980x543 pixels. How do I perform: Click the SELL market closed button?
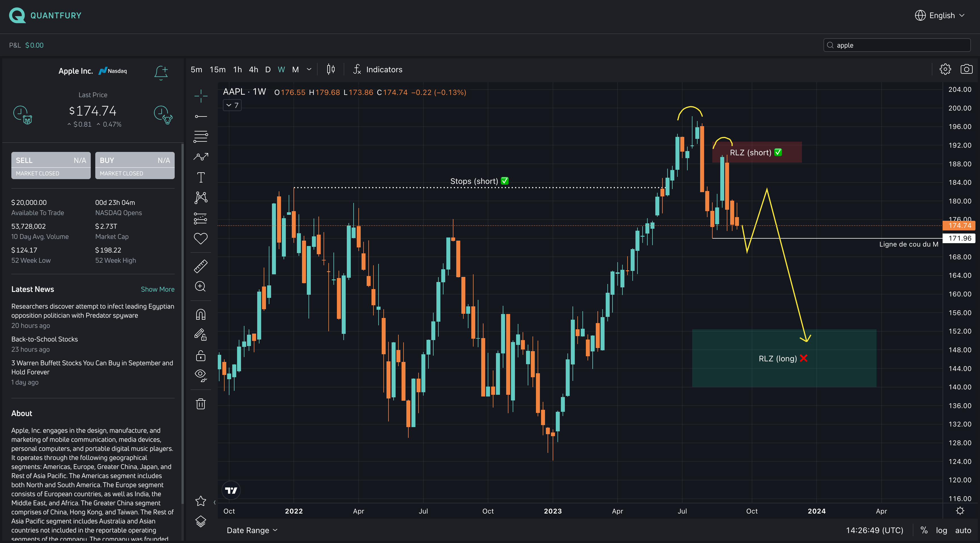coord(51,166)
